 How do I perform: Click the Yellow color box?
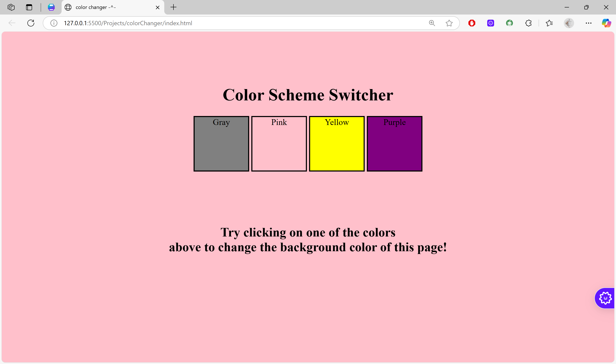click(x=337, y=144)
